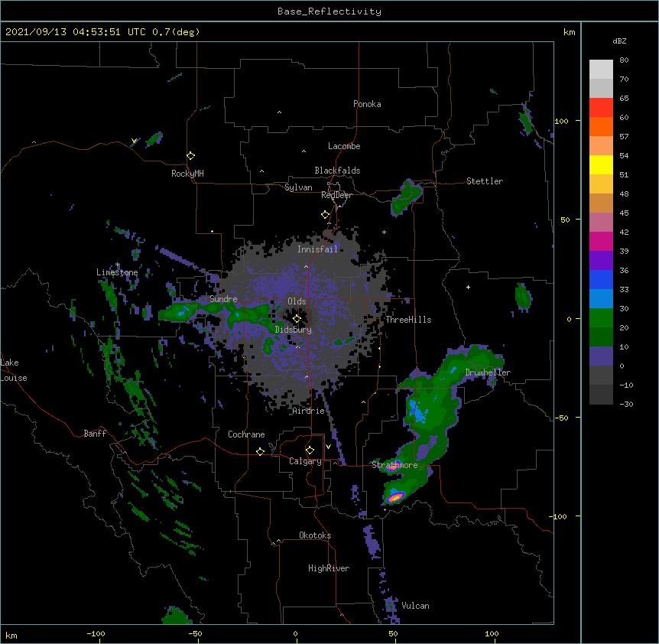Select the Drumheller label
The width and height of the screenshot is (659, 644).
[x=488, y=372]
